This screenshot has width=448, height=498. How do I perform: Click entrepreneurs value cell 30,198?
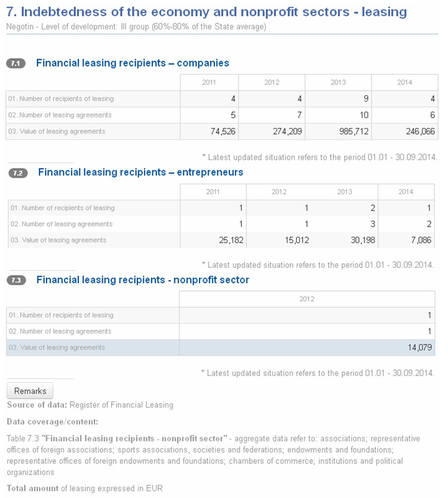point(345,240)
